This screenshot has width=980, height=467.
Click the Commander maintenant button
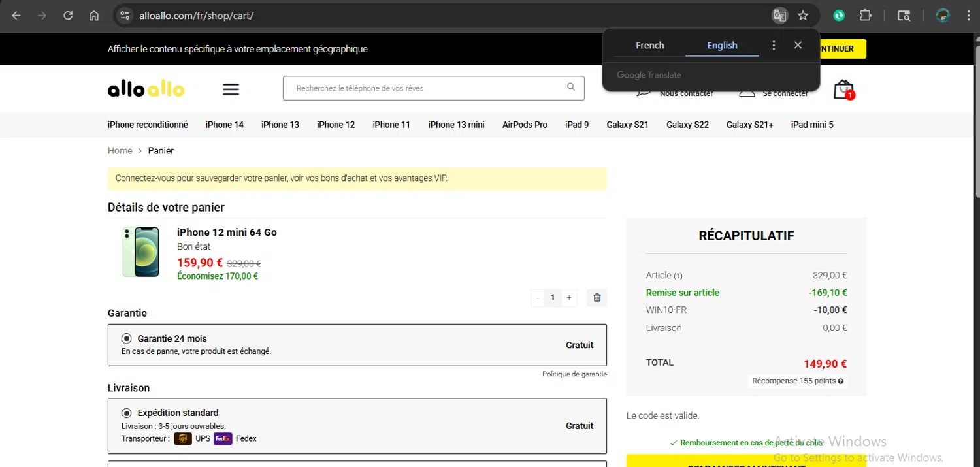pos(746,461)
